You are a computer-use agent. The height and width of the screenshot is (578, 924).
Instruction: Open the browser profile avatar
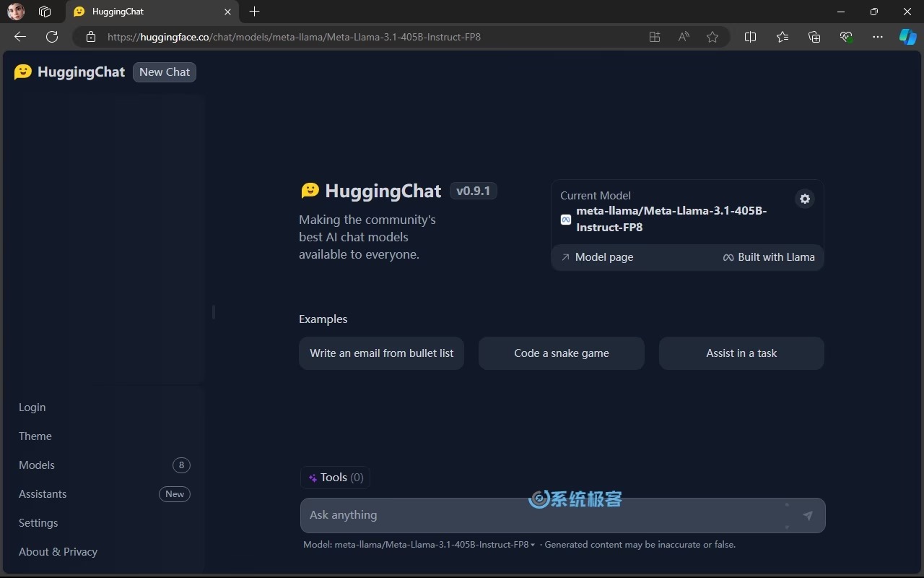click(x=16, y=12)
